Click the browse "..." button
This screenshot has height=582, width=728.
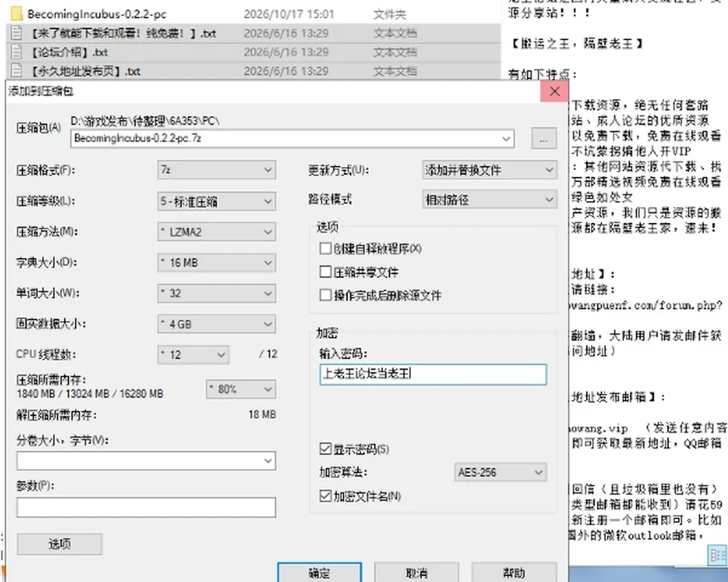tap(544, 138)
